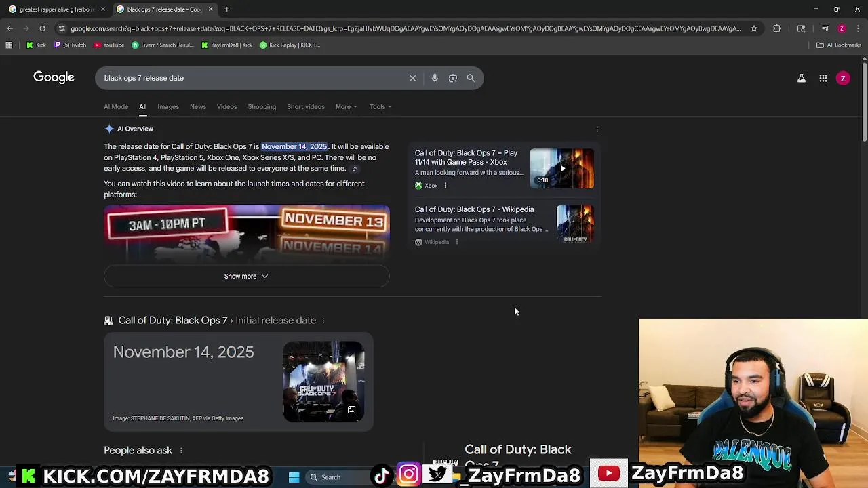
Task: Open the Black Ops 7 event photo
Action: (323, 382)
